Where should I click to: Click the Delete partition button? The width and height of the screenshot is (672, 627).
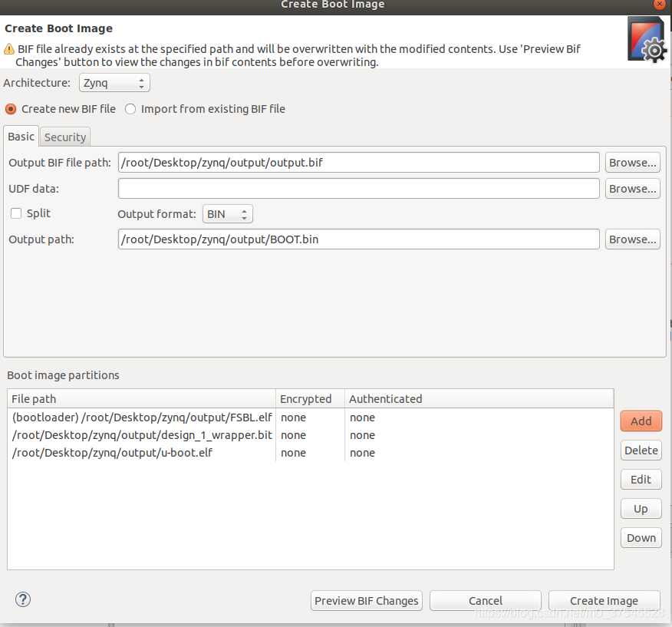tap(641, 450)
